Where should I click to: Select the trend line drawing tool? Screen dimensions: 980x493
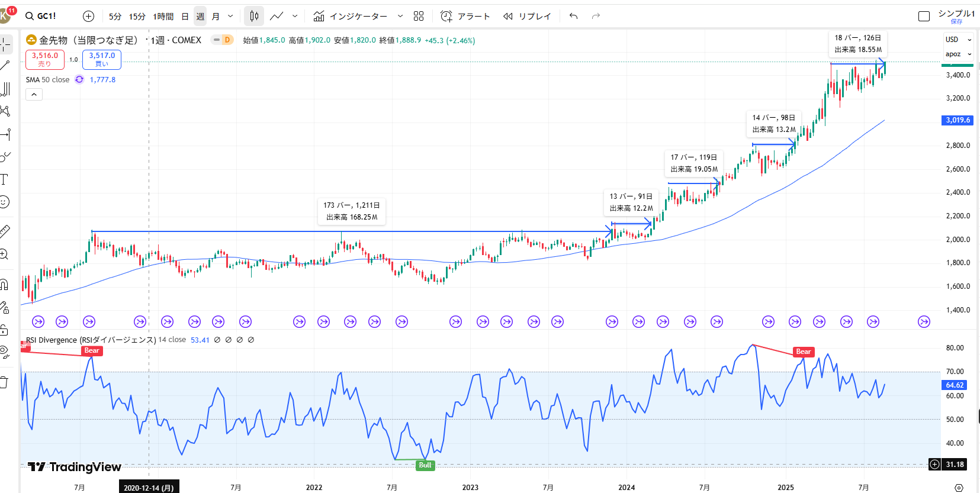(x=5, y=66)
